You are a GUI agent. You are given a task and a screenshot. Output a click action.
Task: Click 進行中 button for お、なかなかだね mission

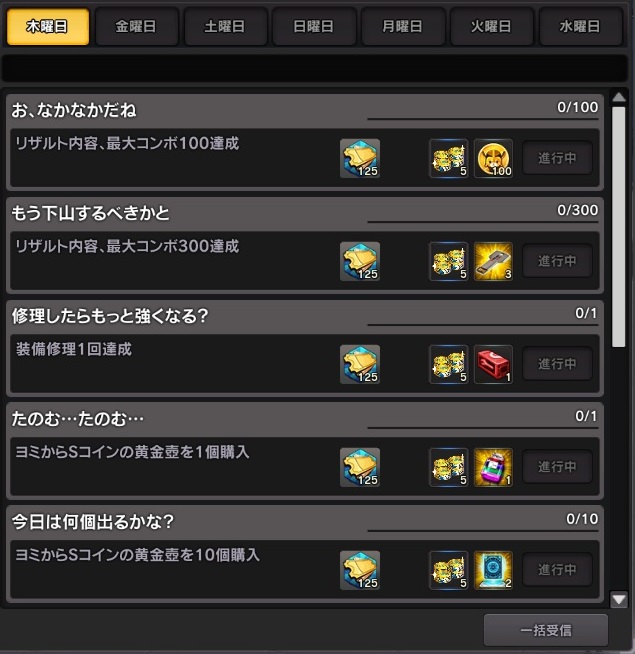point(557,158)
